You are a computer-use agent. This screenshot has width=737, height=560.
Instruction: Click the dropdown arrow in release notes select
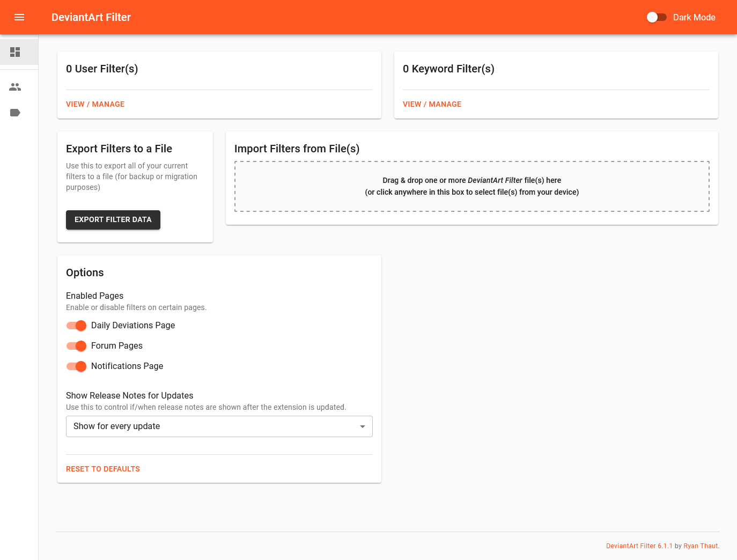click(363, 426)
